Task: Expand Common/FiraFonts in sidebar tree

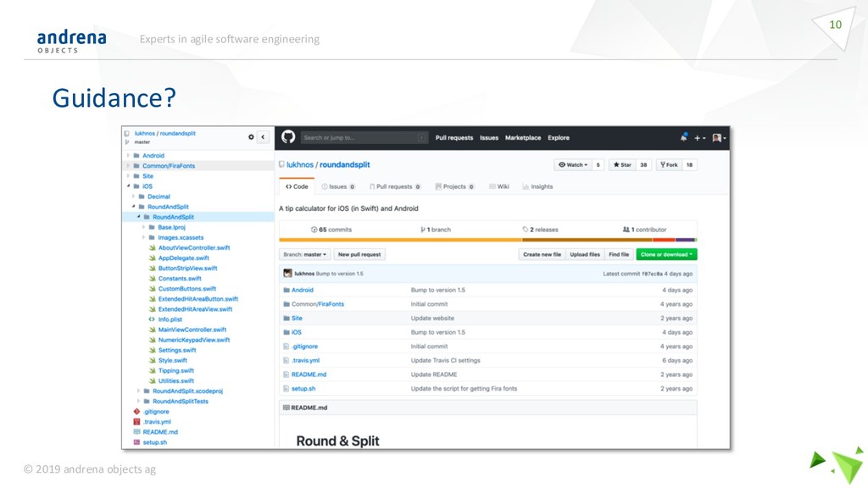Action: 129,165
